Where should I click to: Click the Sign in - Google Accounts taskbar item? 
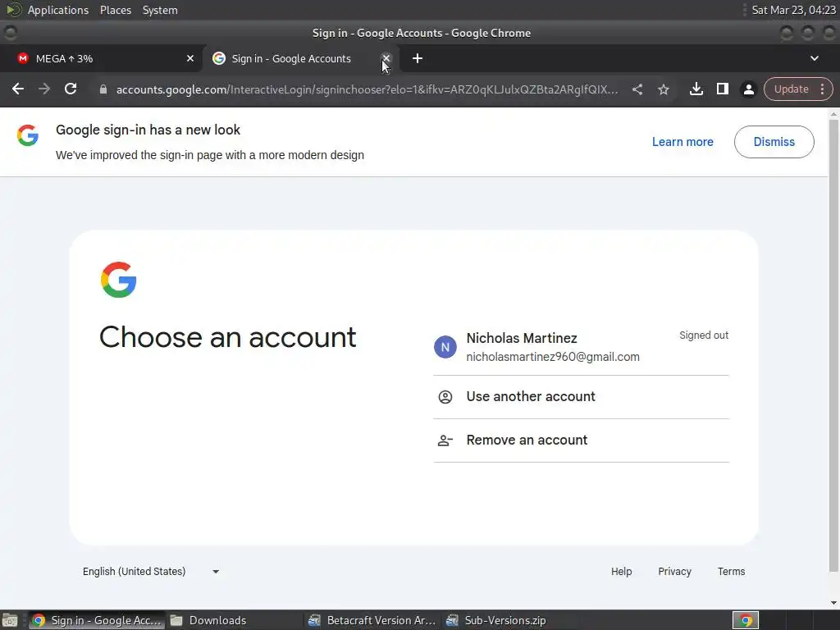[97, 620]
